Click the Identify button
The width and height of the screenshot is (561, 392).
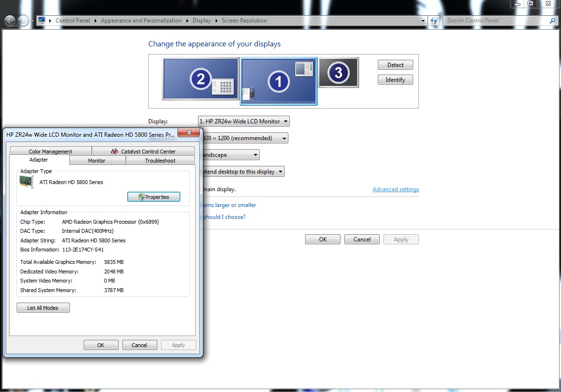click(396, 80)
